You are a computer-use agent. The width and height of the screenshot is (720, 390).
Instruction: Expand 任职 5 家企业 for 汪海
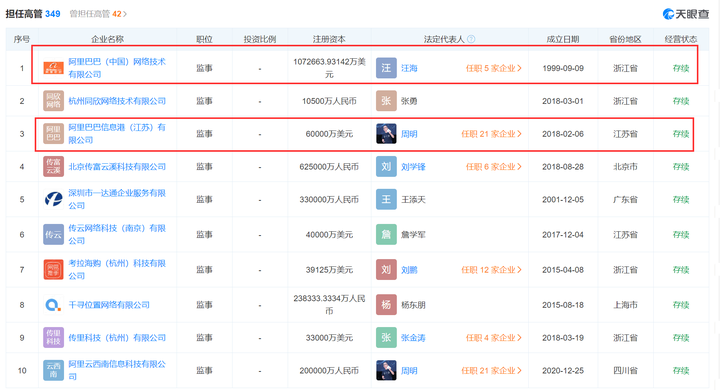(494, 68)
